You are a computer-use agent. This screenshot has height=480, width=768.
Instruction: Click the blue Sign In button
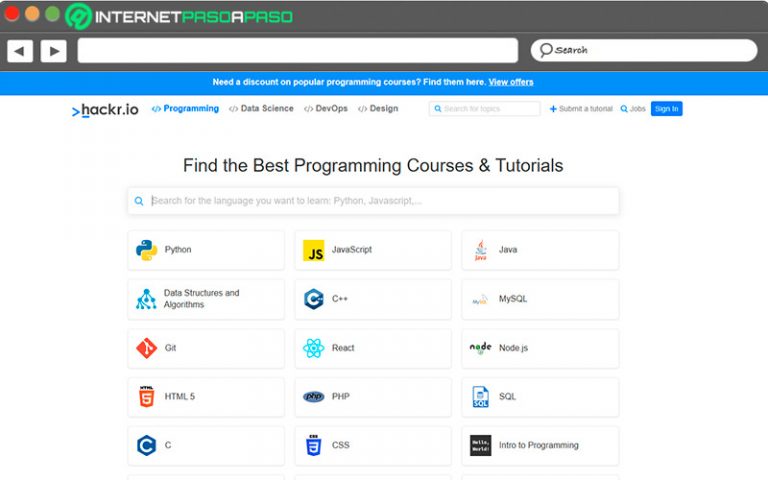(666, 109)
